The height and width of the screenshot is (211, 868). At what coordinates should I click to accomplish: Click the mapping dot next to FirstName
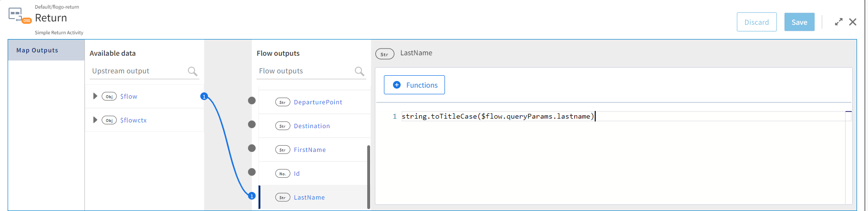pos(252,148)
